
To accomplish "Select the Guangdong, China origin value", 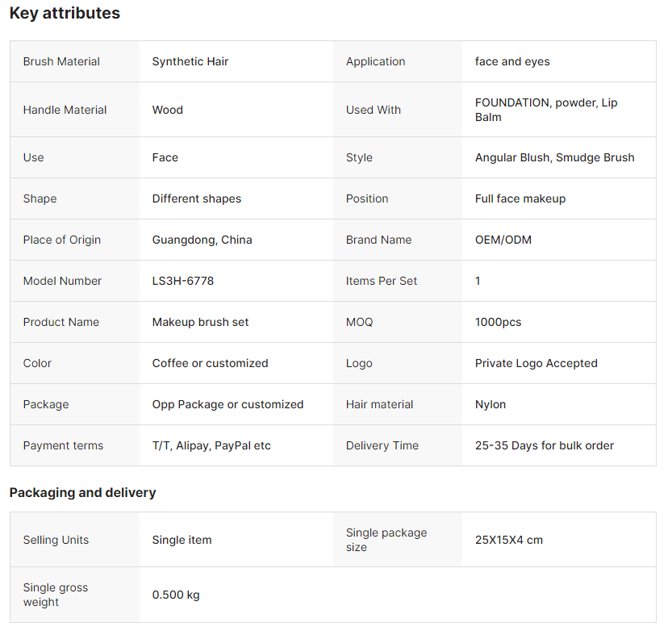I will 202,240.
